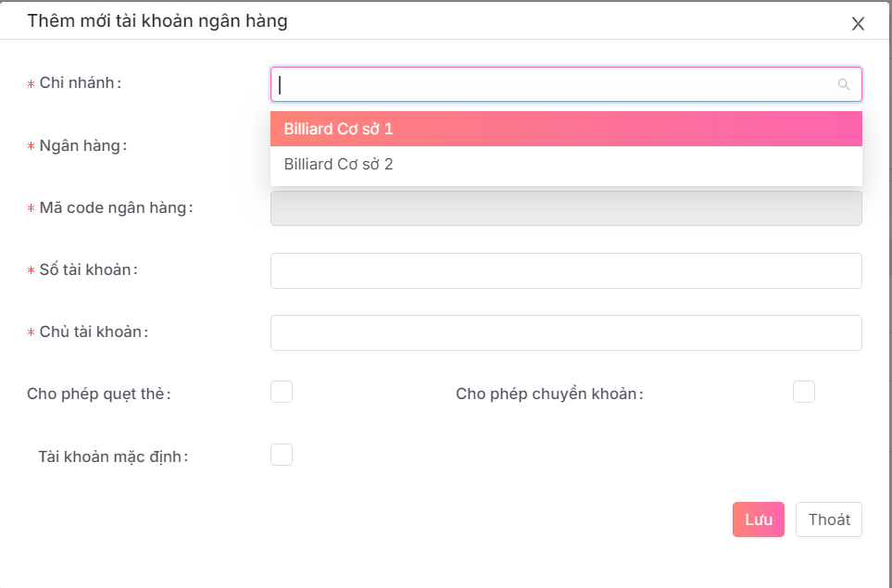The image size is (892, 588).
Task: Click the Thoát button
Action: pos(828,519)
